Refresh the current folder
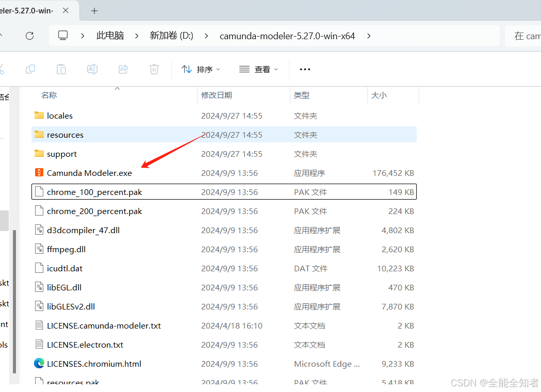This screenshot has width=541, height=392. (30, 36)
